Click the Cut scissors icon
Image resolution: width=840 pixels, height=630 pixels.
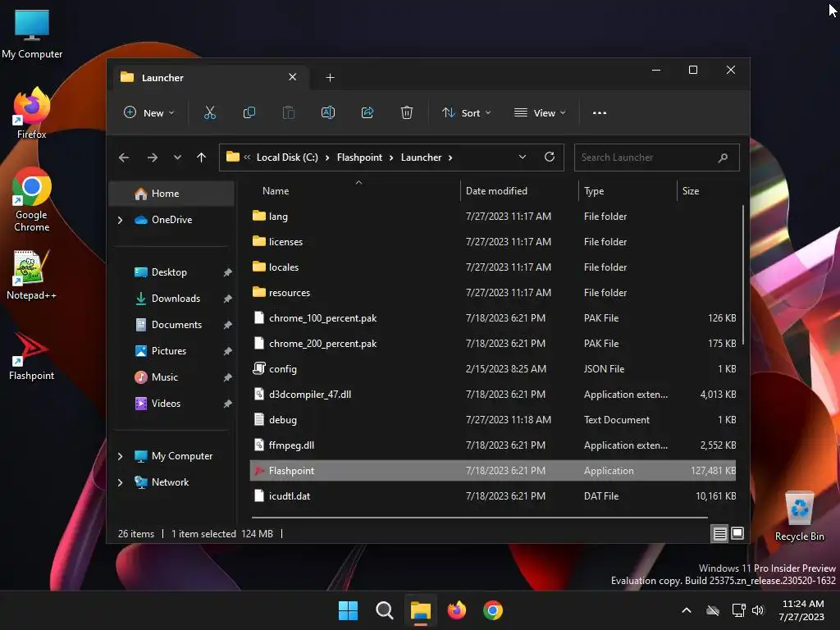pos(209,113)
